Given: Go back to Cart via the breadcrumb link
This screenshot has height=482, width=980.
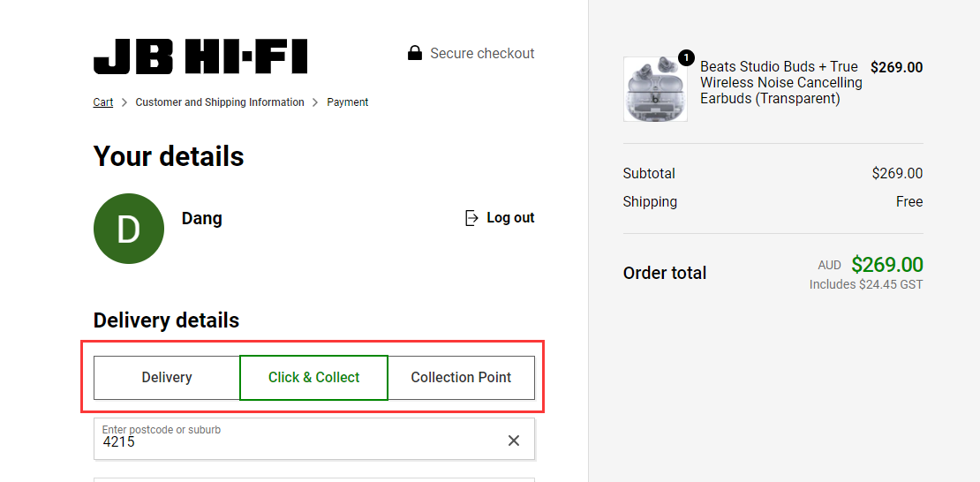Looking at the screenshot, I should [x=103, y=102].
